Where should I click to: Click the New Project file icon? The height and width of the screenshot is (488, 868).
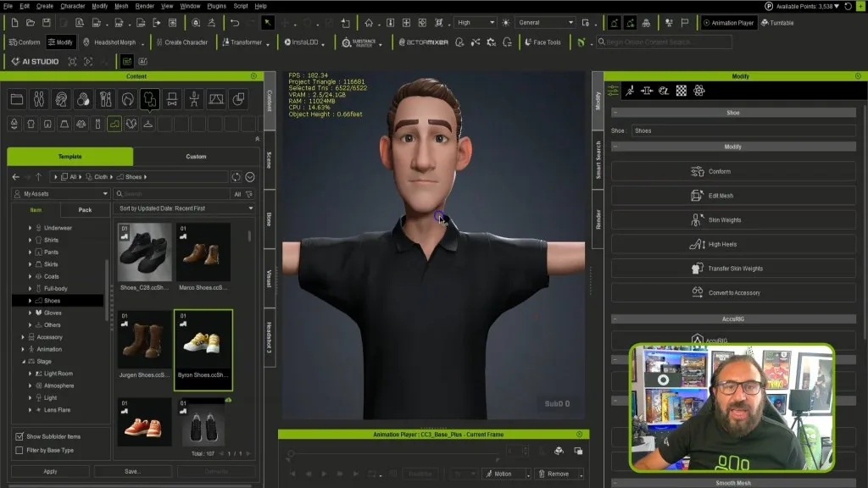point(15,23)
